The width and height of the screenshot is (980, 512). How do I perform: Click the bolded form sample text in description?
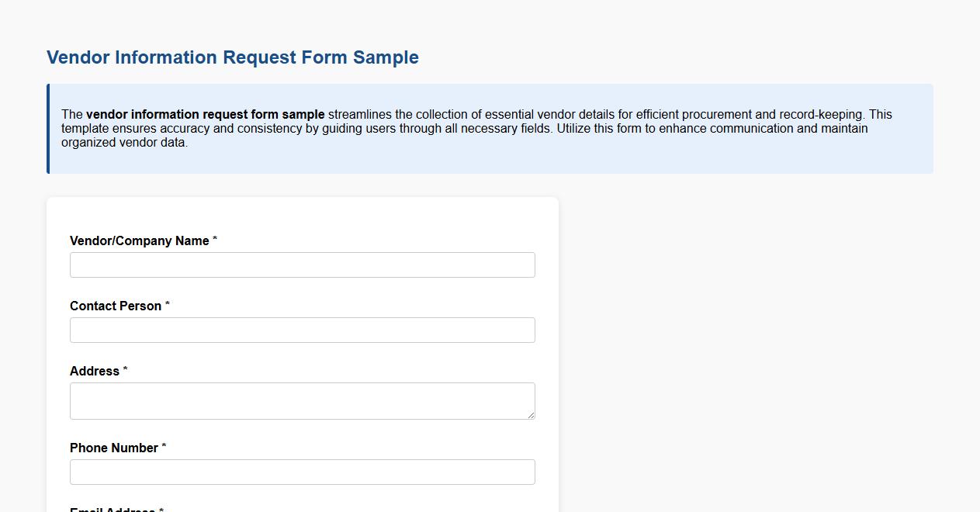click(x=206, y=114)
